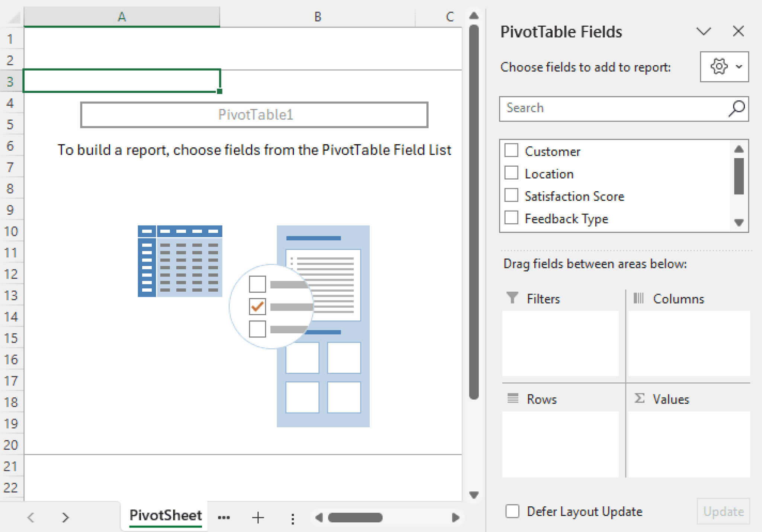Enable the Satisfaction Score field
The height and width of the screenshot is (532, 762).
(511, 195)
